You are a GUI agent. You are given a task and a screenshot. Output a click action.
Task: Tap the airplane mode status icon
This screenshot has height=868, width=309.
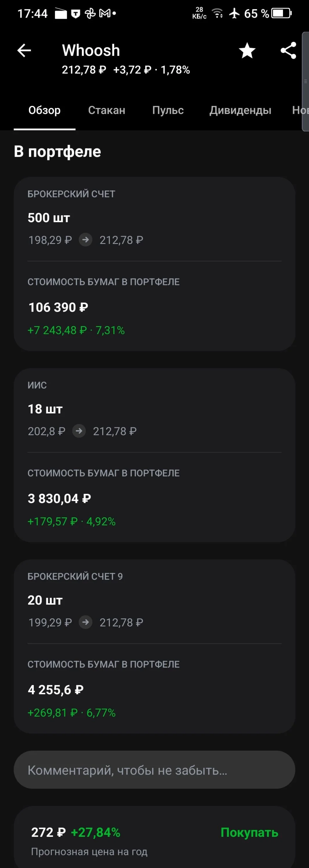click(234, 14)
